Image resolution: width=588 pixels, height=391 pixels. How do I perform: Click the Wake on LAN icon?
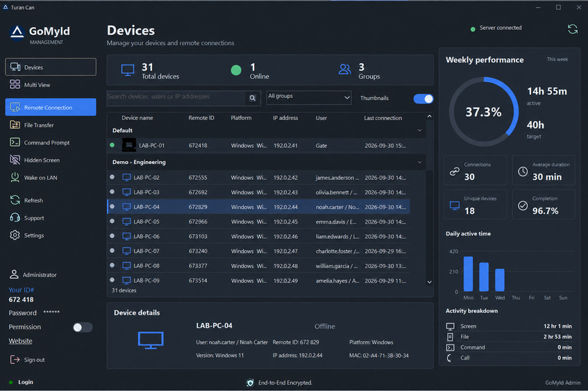[15, 178]
